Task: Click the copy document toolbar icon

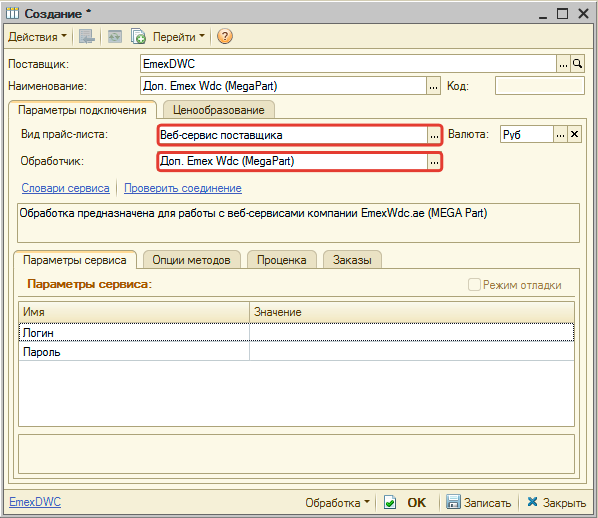Action: [x=138, y=37]
